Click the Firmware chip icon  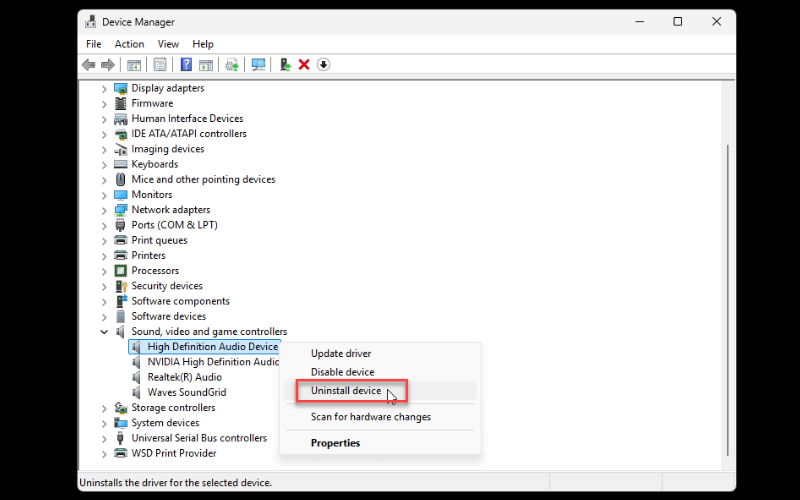point(120,104)
